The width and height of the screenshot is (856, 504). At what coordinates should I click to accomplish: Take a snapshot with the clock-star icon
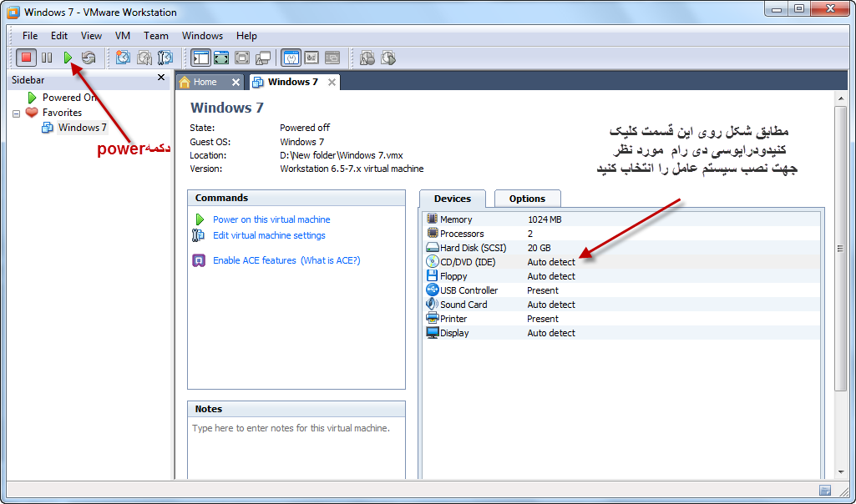click(124, 58)
